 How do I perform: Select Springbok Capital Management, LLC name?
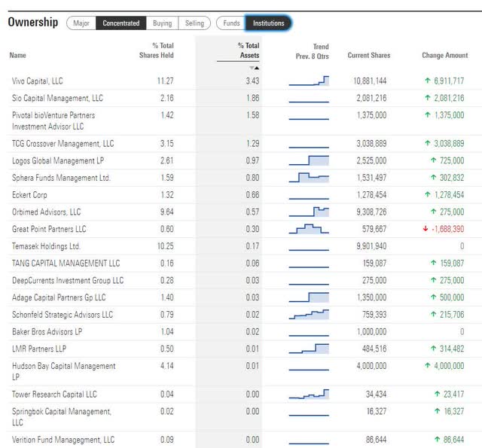62,417
